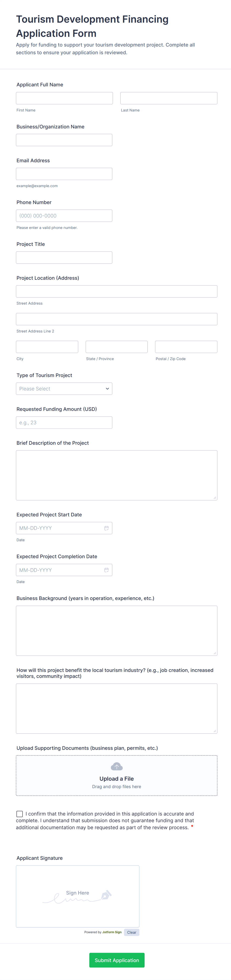Open the completion date calendar icon
The width and height of the screenshot is (231, 980).
point(106,570)
